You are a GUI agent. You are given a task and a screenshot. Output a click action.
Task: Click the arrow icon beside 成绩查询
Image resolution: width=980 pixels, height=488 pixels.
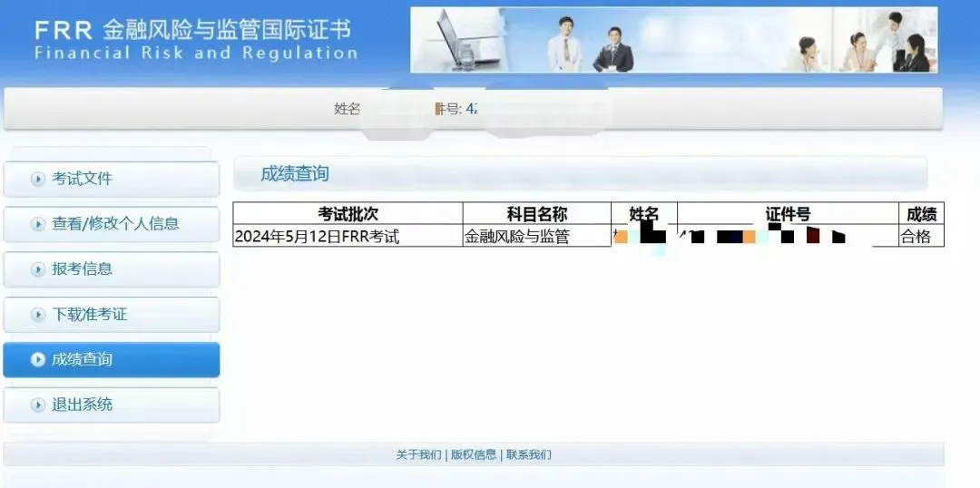click(x=37, y=360)
